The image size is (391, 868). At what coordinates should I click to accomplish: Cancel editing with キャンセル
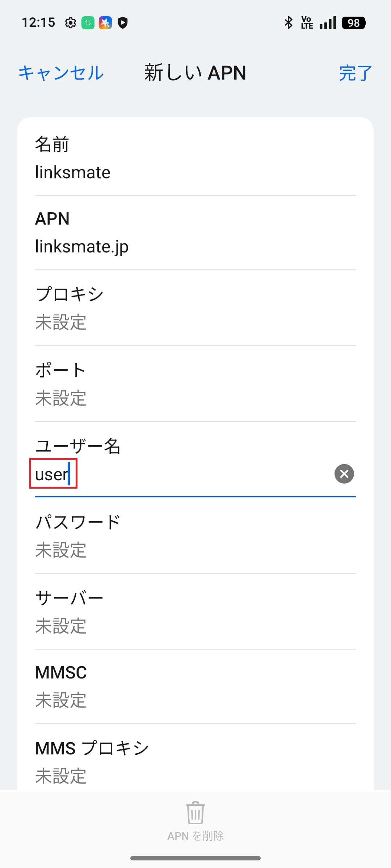pyautogui.click(x=61, y=73)
